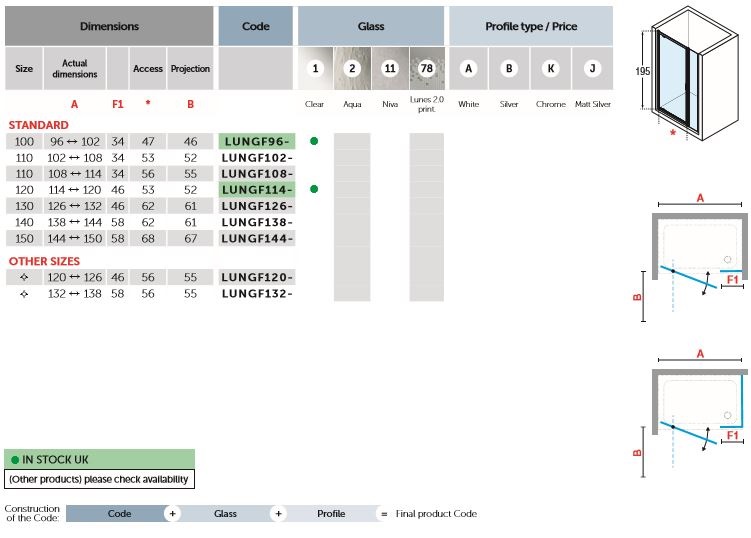Click the Size subheader

pos(24,69)
